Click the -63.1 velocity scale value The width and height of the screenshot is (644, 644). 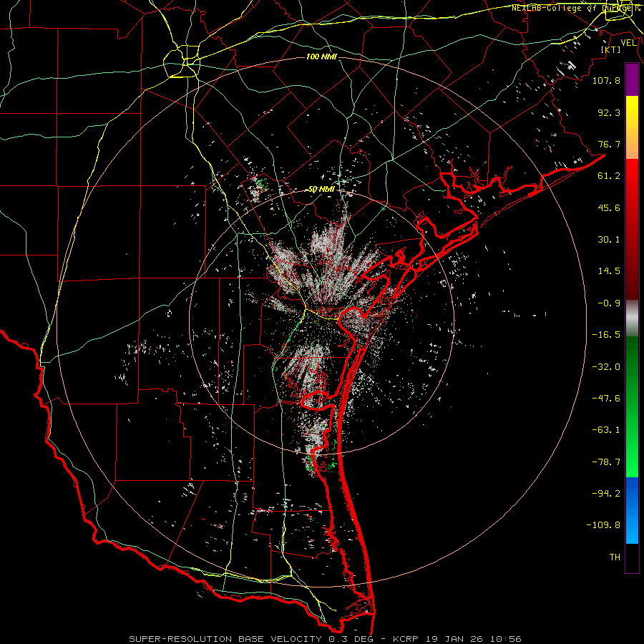pos(606,430)
